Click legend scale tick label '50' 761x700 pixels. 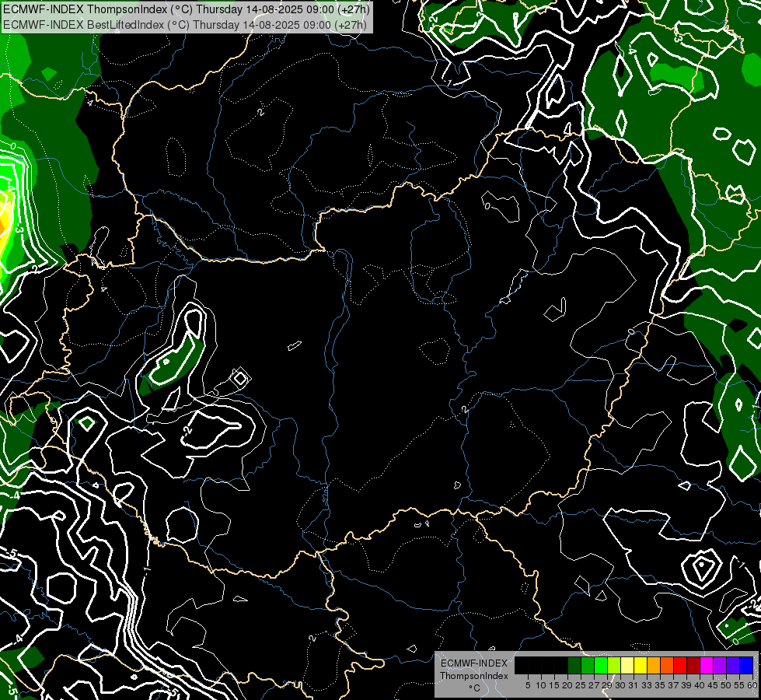[727, 685]
